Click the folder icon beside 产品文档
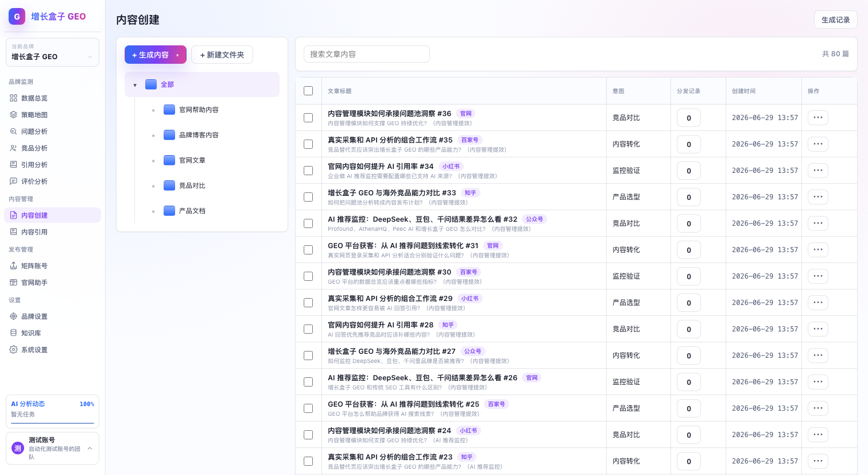Screen dimensions: 868x475 [x=169, y=211]
